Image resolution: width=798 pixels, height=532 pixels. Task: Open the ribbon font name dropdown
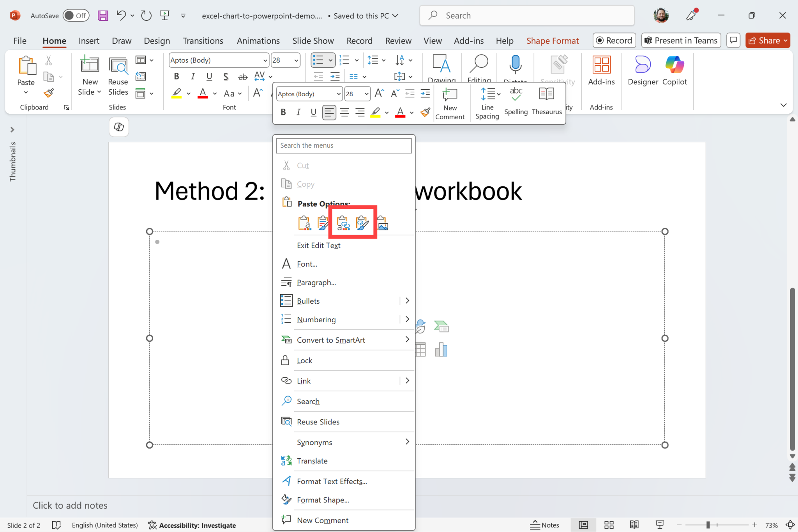pos(265,60)
